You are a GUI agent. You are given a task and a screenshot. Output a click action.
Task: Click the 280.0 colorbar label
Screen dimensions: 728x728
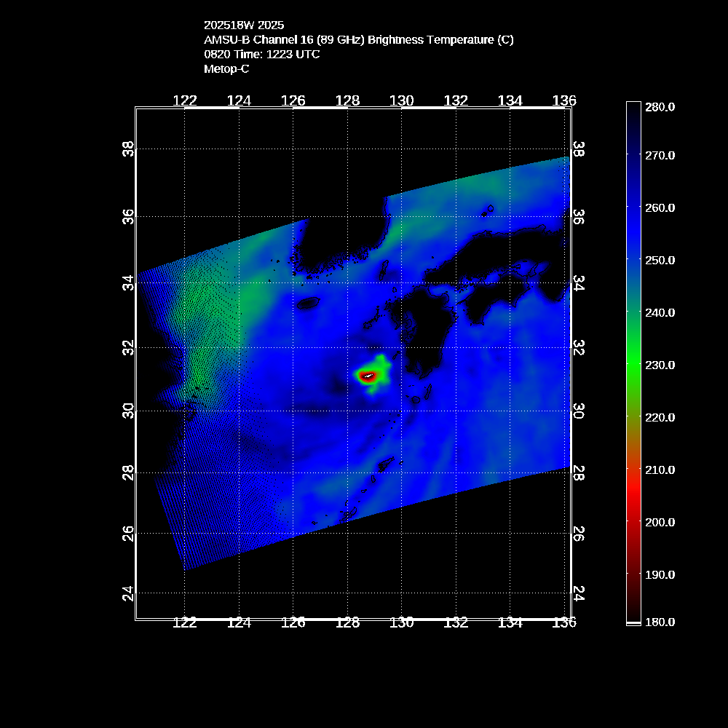(660, 107)
